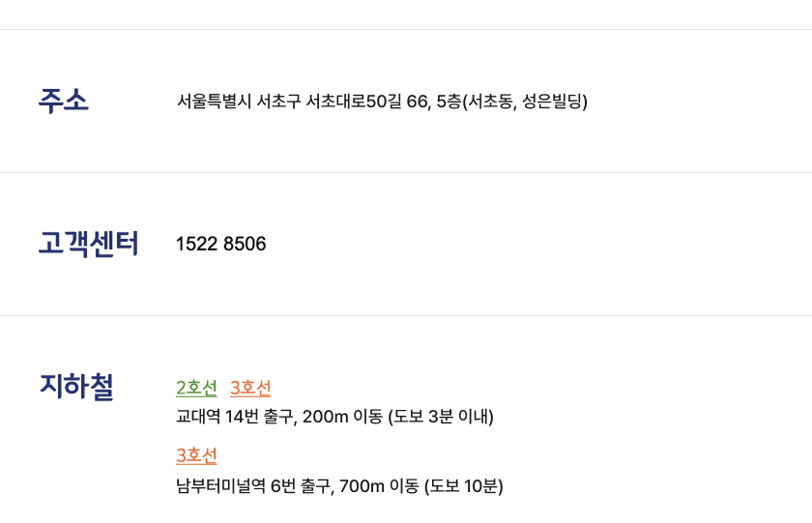Click the 지하철 section heading
The image size is (812, 523).
(x=76, y=387)
